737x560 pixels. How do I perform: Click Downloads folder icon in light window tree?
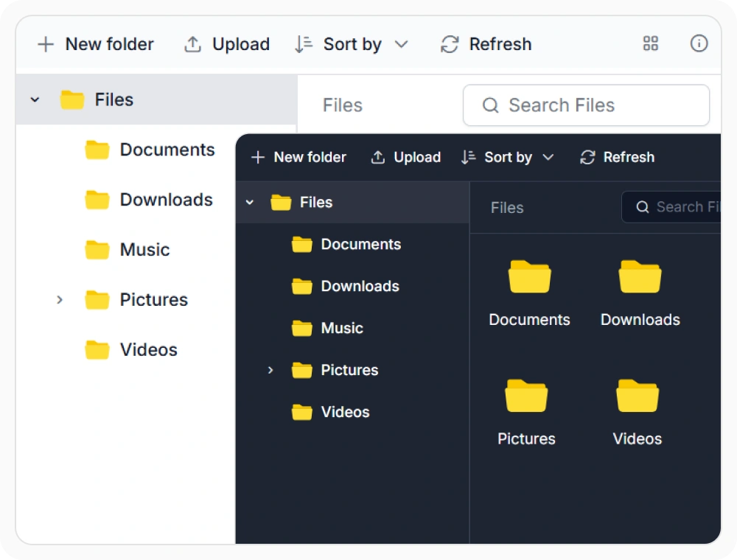click(97, 200)
